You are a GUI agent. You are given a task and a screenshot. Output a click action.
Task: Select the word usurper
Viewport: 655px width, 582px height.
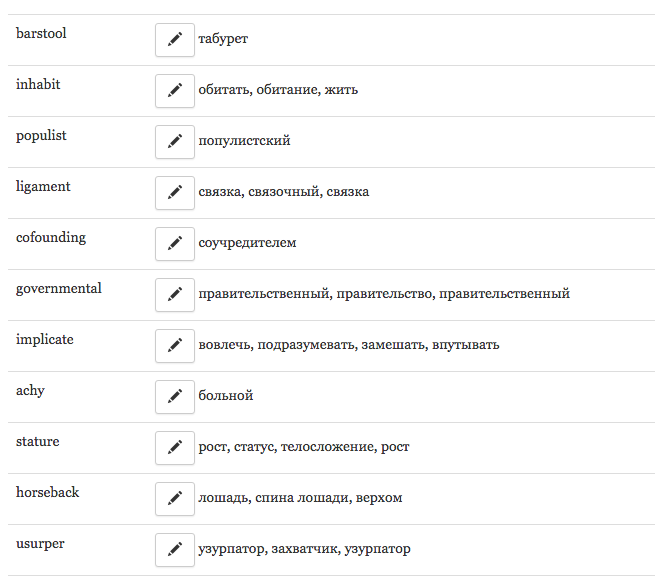pyautogui.click(x=39, y=544)
